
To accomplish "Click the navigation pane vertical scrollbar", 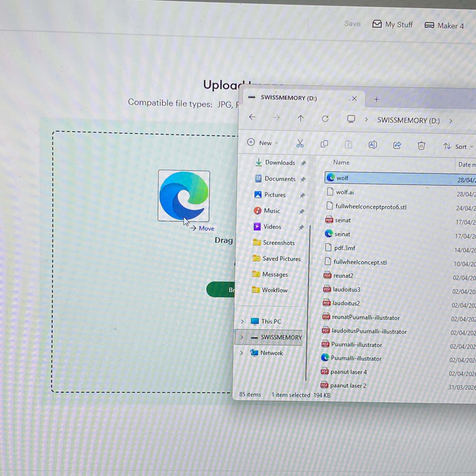I will (308, 303).
